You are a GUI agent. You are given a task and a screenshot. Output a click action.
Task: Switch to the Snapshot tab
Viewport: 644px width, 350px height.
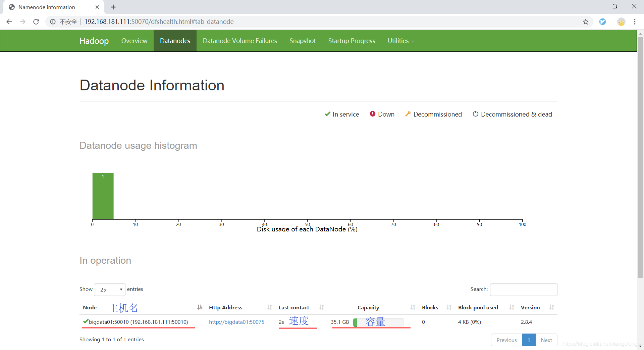coord(303,41)
